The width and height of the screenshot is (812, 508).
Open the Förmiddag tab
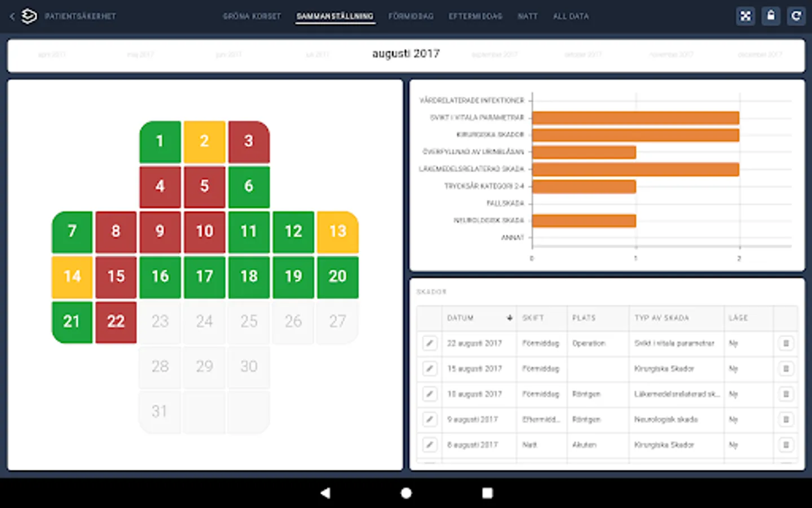[x=411, y=16]
